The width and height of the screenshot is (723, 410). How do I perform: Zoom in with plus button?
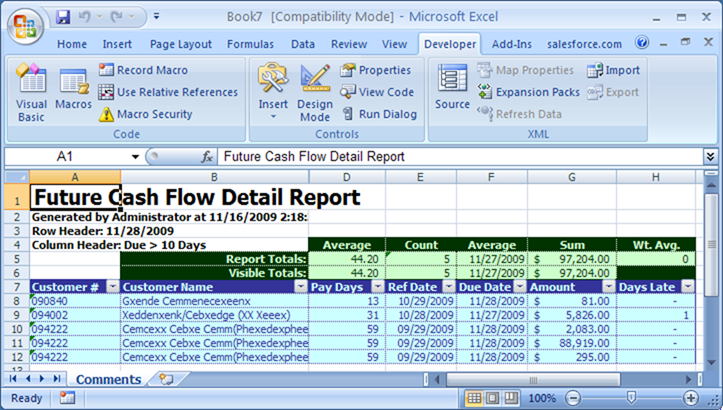(x=691, y=398)
